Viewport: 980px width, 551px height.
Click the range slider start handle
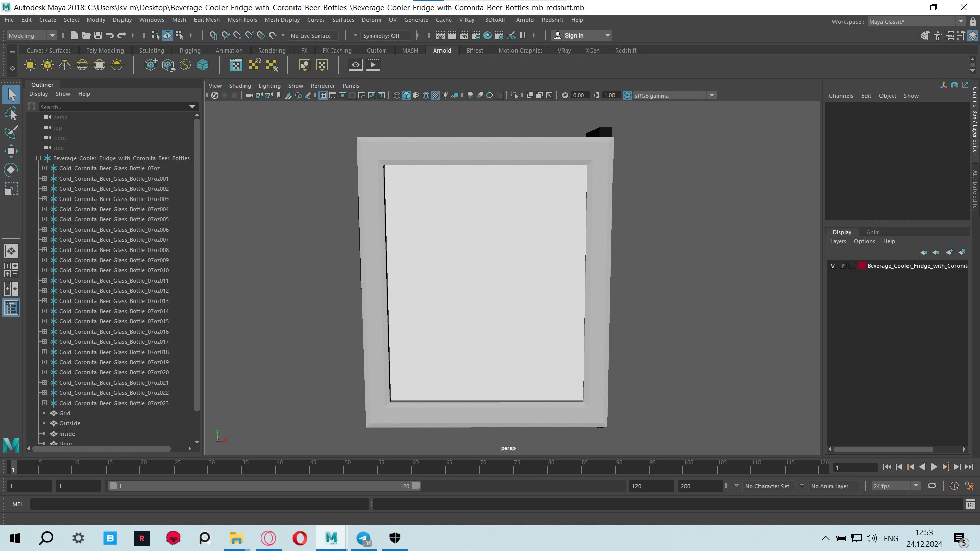pos(113,486)
